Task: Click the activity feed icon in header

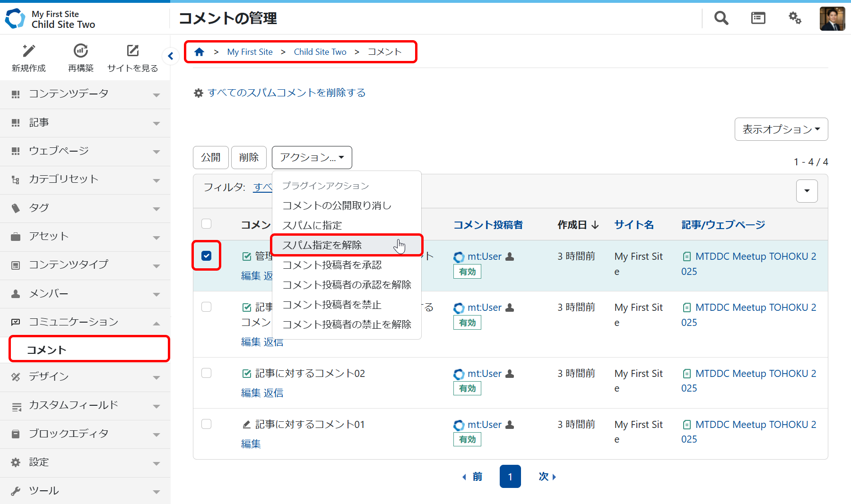Action: click(x=758, y=18)
